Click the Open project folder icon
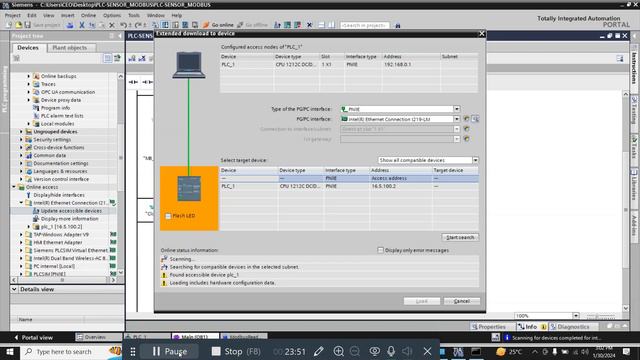 pyautogui.click(x=18, y=25)
